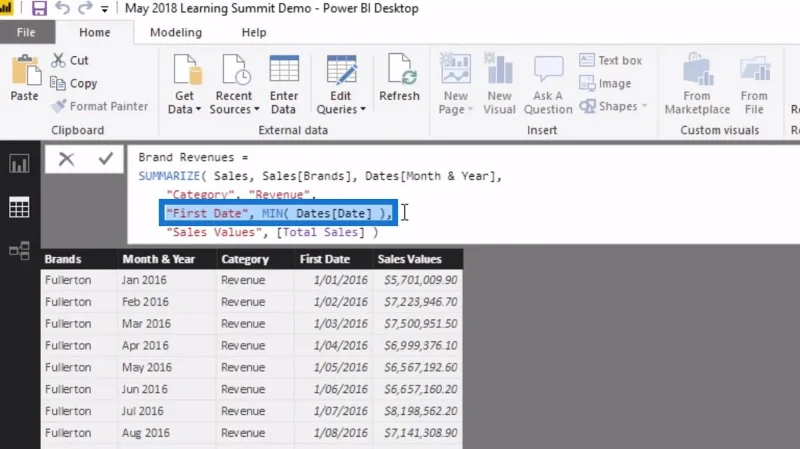
Task: Expand Recent Sources dropdown arrow
Action: pyautogui.click(x=257, y=109)
